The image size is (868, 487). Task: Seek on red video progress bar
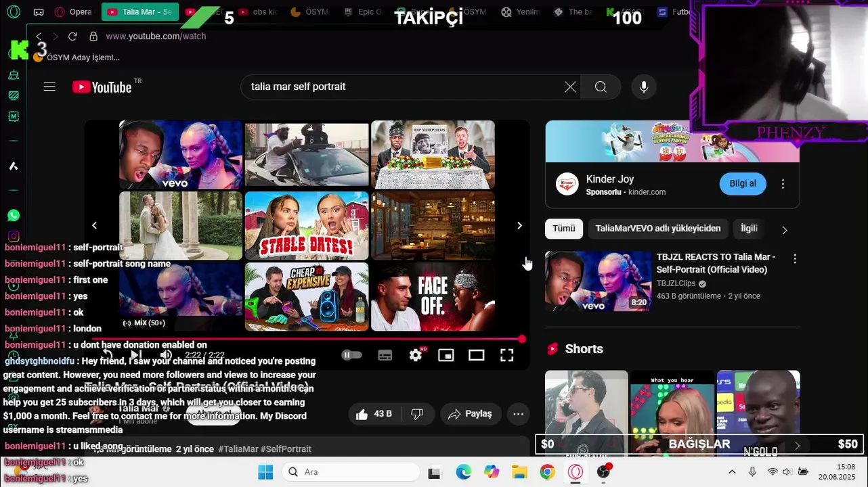[x=308, y=339]
